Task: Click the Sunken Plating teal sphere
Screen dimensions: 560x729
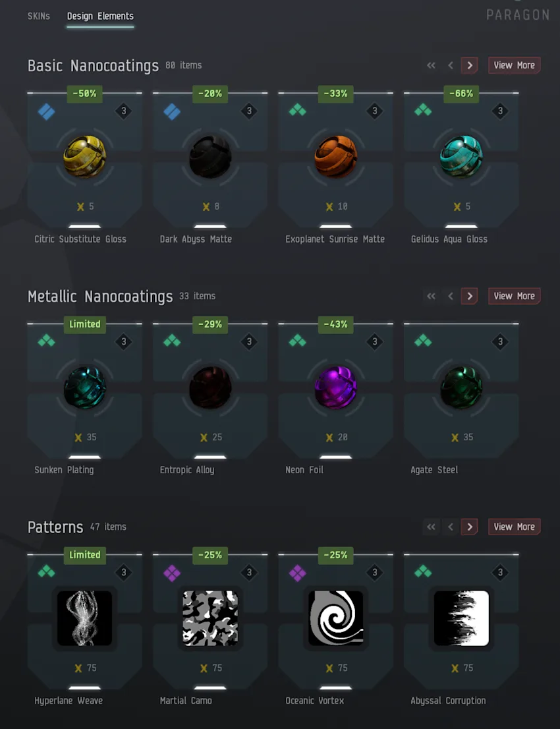Action: tap(84, 388)
